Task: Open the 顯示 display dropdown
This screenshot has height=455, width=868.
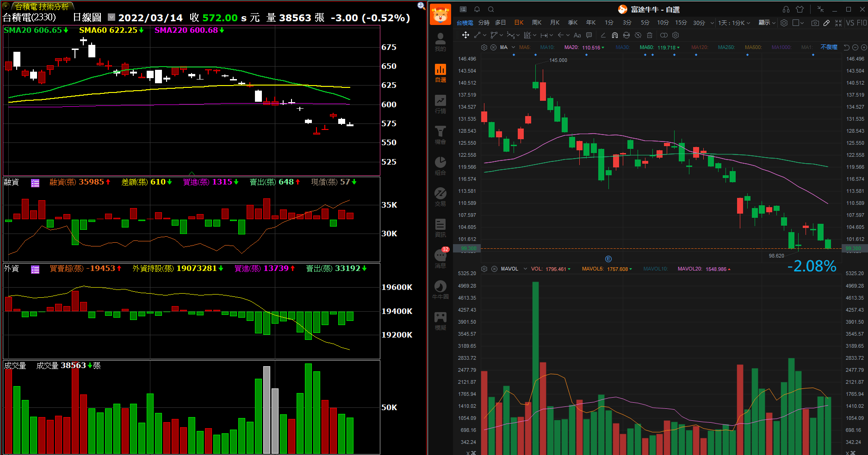Action: (x=767, y=23)
